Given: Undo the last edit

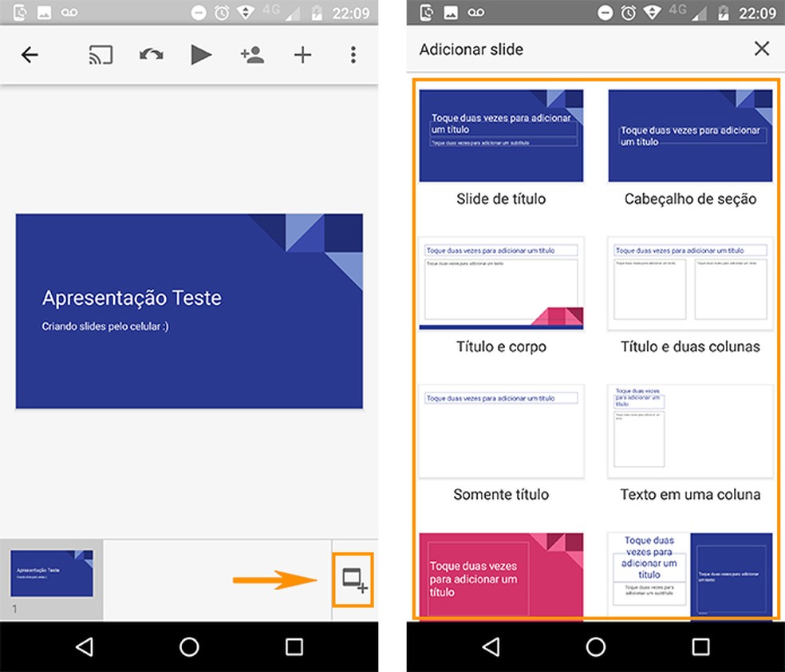Looking at the screenshot, I should click(151, 54).
